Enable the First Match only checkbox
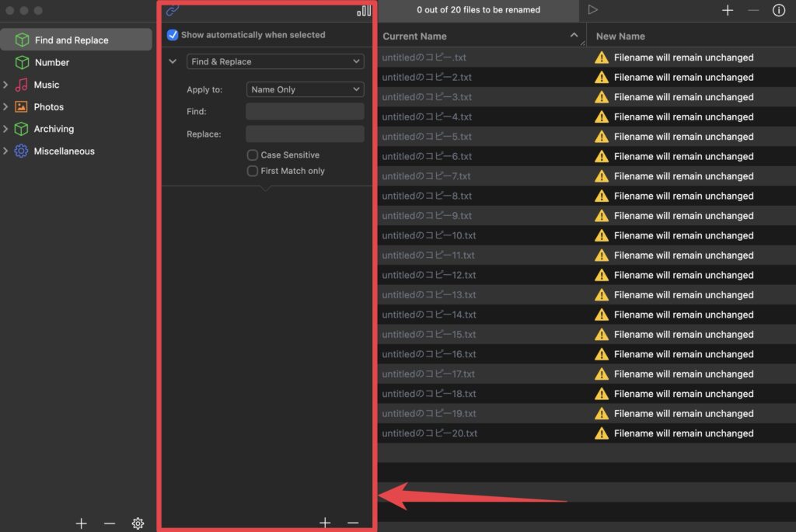This screenshot has height=532, width=796. point(253,171)
